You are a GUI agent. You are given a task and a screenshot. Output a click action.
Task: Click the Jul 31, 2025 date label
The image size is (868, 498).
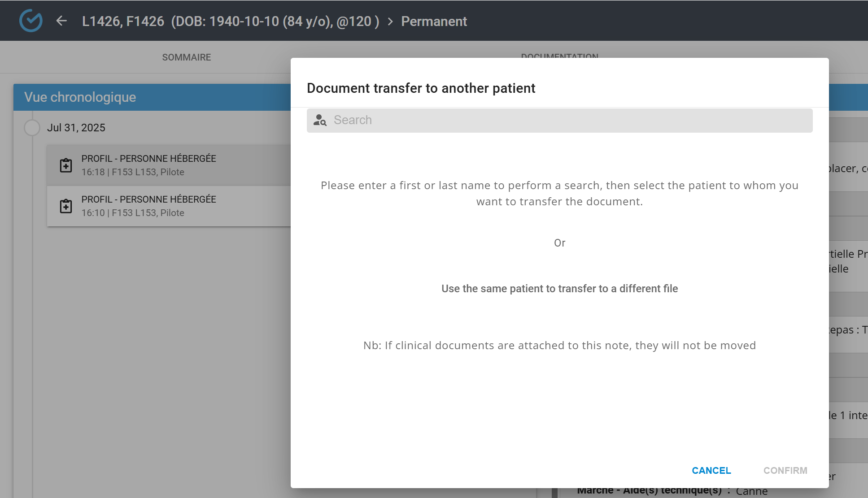coord(76,128)
